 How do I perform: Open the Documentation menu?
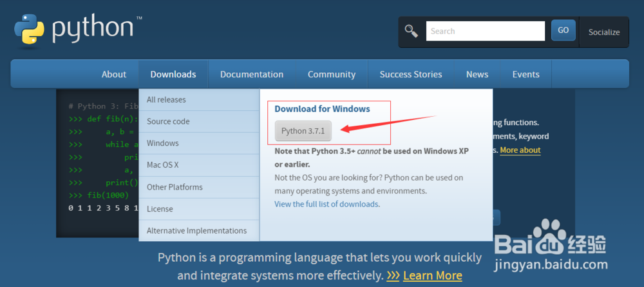[x=252, y=74]
